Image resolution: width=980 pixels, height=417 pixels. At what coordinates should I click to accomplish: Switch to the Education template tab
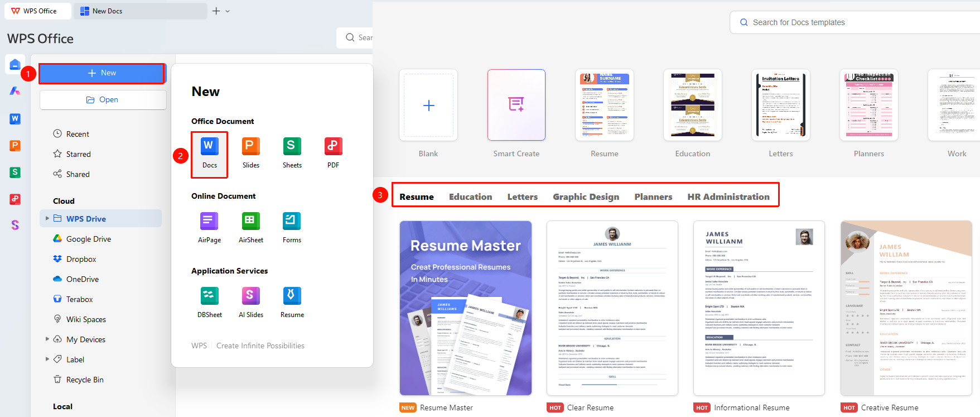[x=470, y=197]
